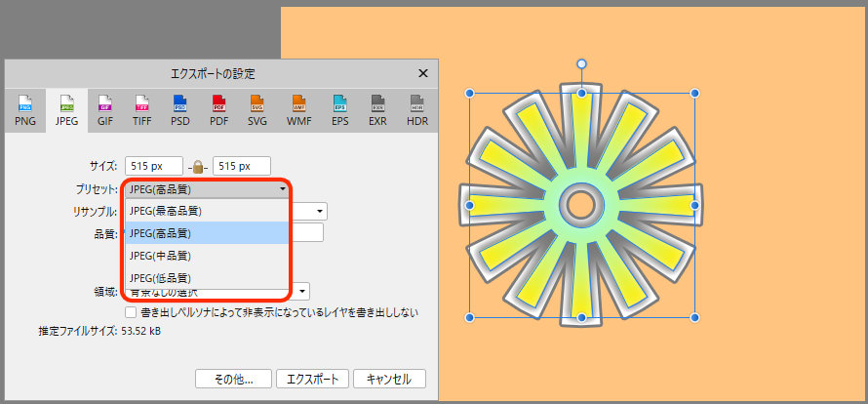Select the TIFF export format icon
868x404 pixels.
click(142, 109)
